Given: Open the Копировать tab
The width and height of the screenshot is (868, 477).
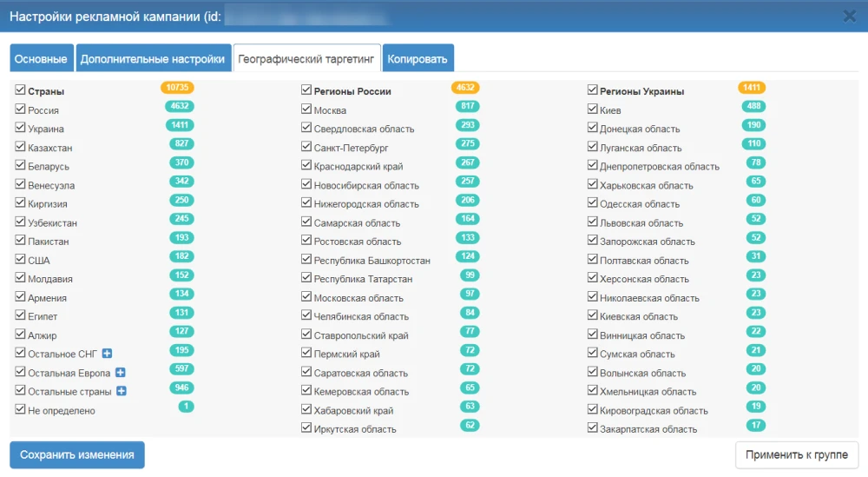Looking at the screenshot, I should pyautogui.click(x=418, y=59).
